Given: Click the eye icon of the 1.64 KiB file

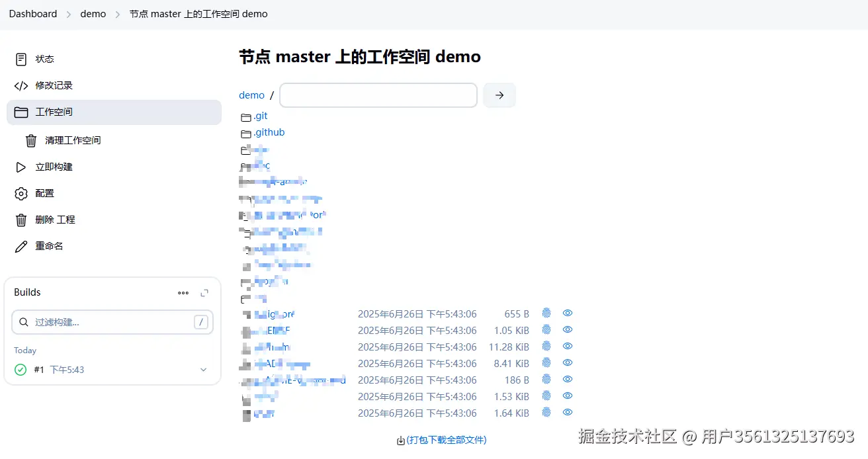Looking at the screenshot, I should coord(567,412).
